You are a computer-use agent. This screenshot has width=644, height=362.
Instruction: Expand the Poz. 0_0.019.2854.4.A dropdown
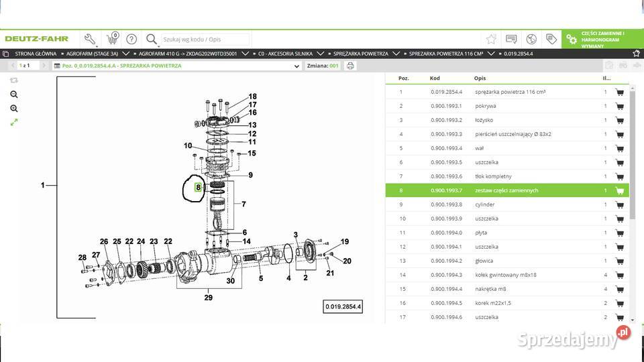297,66
